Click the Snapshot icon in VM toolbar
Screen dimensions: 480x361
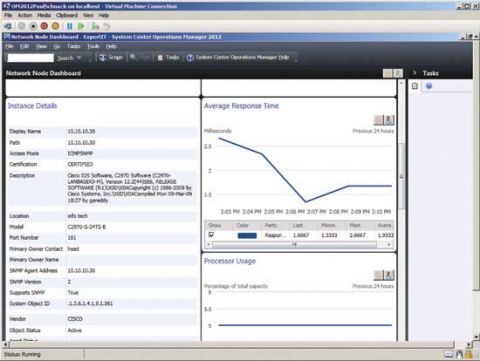[95, 26]
